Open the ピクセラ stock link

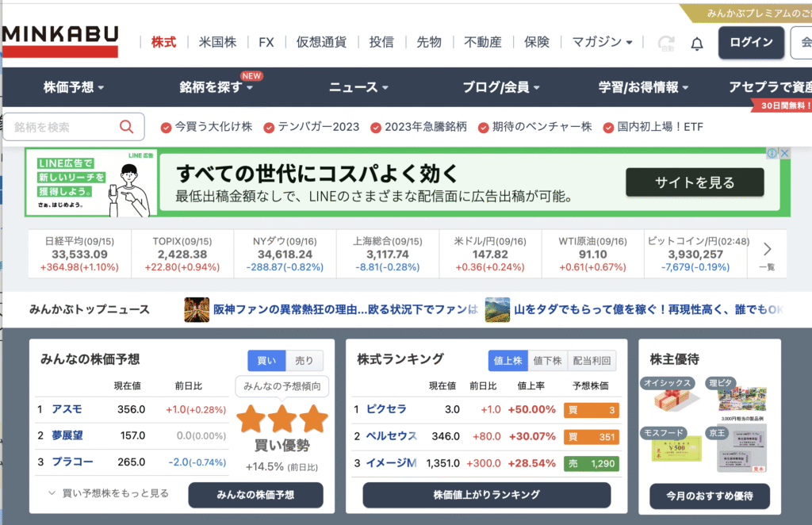click(x=386, y=409)
